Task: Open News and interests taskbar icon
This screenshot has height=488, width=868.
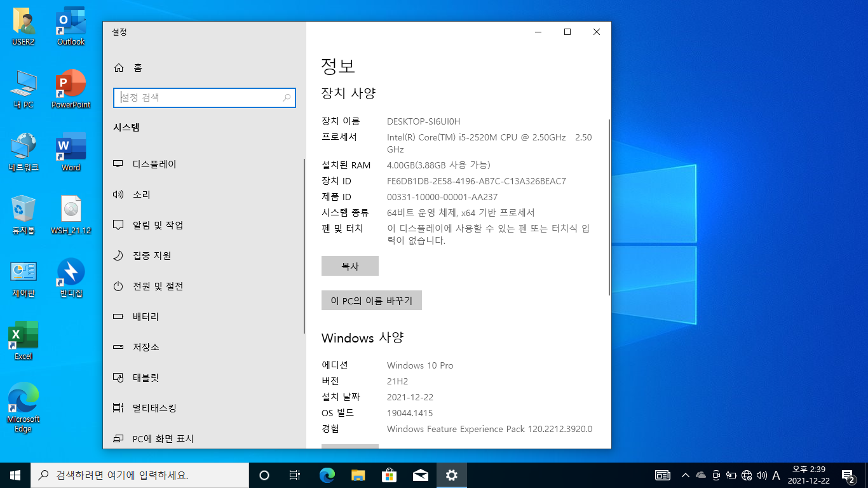Action: [663, 475]
